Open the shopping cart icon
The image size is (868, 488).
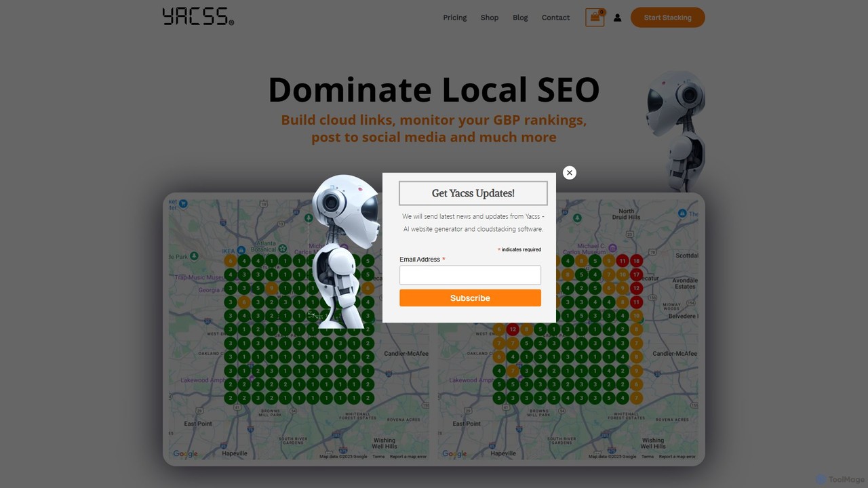[x=595, y=18]
